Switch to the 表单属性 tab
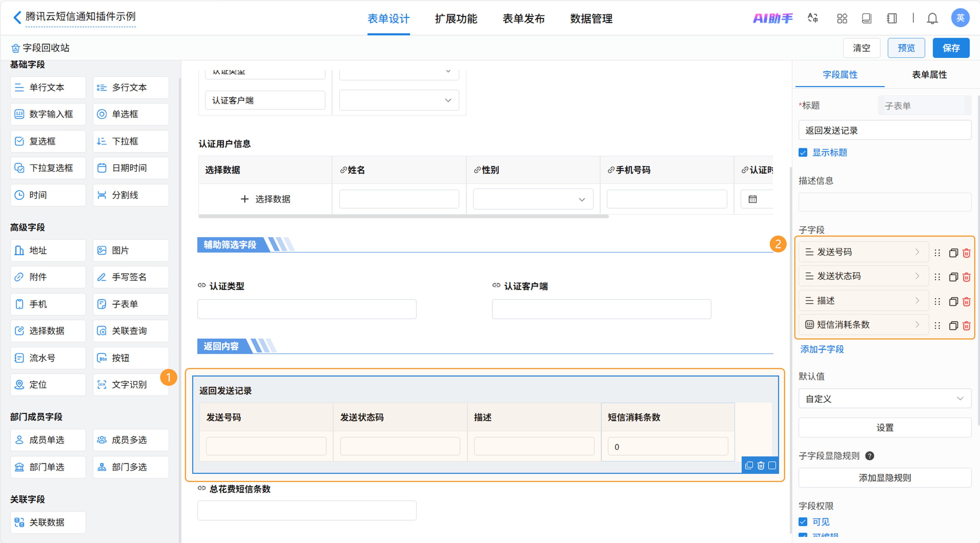The width and height of the screenshot is (980, 543). 929,75
